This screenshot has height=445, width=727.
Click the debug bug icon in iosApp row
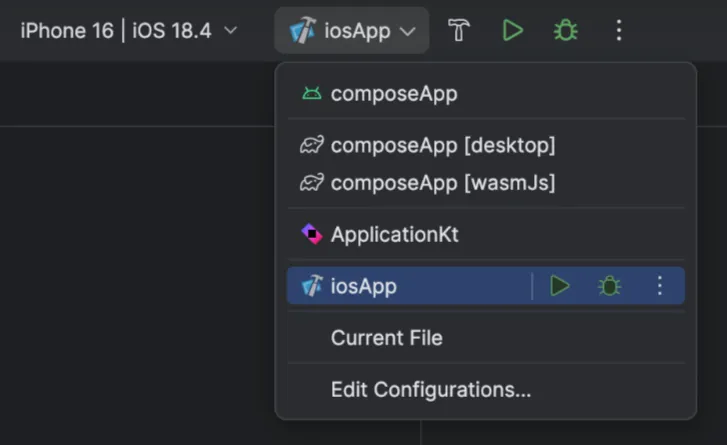point(609,286)
